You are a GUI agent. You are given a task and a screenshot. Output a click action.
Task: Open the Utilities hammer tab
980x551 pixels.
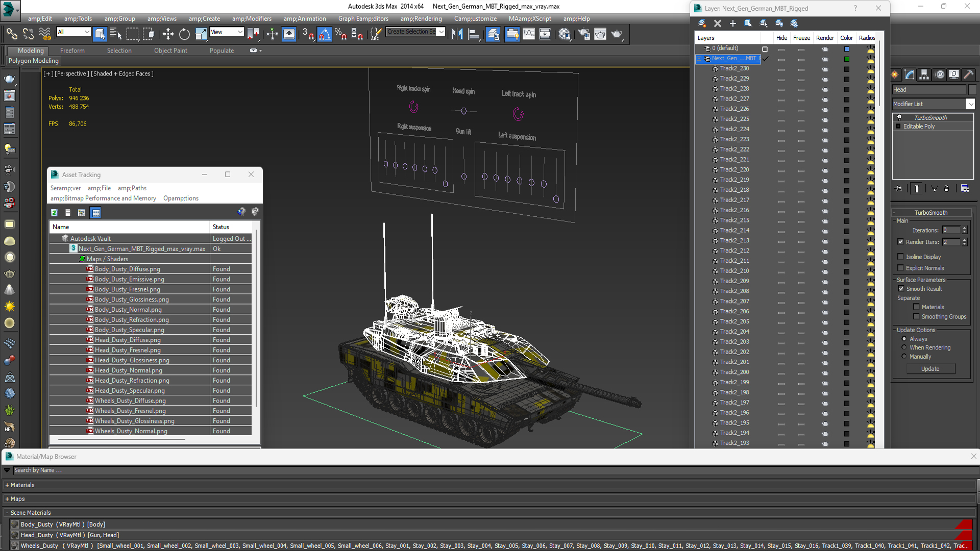969,75
